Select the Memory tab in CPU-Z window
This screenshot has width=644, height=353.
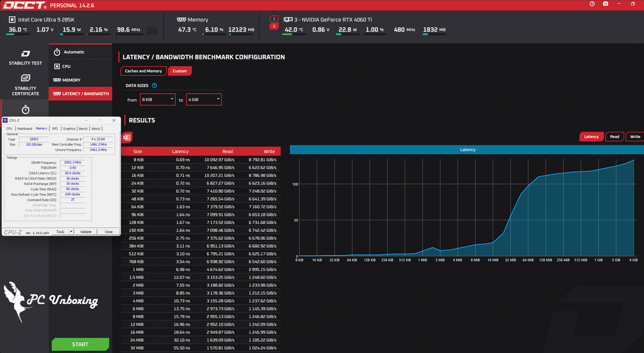click(x=41, y=128)
